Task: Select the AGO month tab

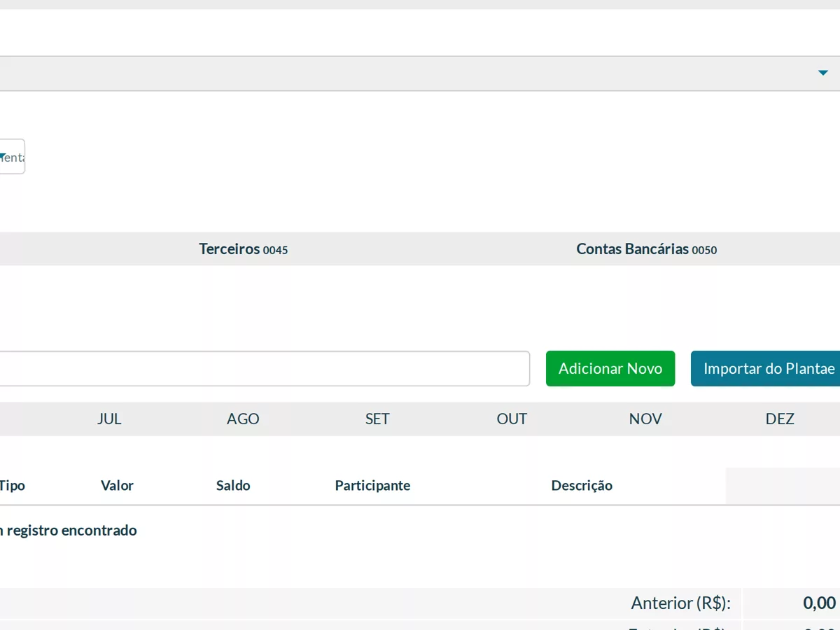Action: tap(243, 419)
